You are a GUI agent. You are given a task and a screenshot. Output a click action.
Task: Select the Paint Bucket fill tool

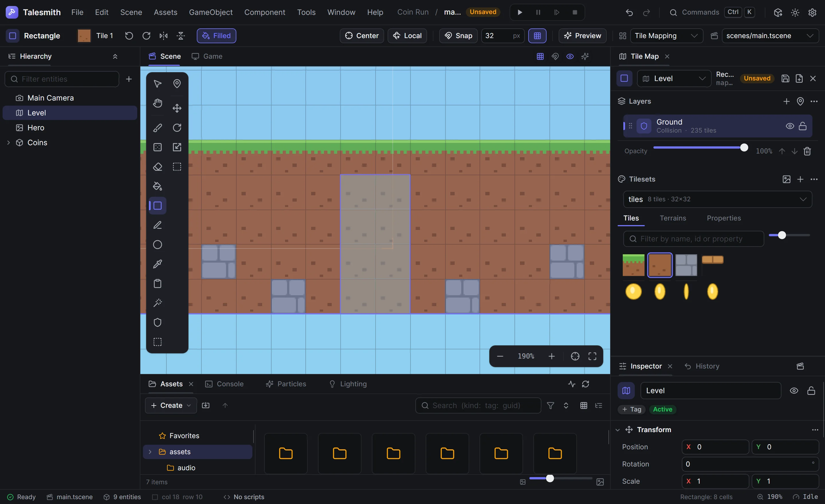(x=157, y=186)
